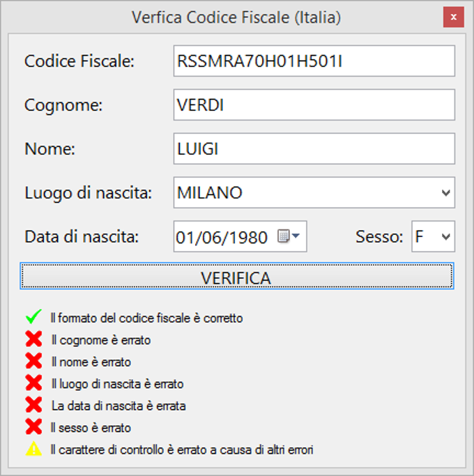Image resolution: width=474 pixels, height=476 pixels.
Task: Click the window title Verfica Codice Fiscale
Action: click(236, 17)
